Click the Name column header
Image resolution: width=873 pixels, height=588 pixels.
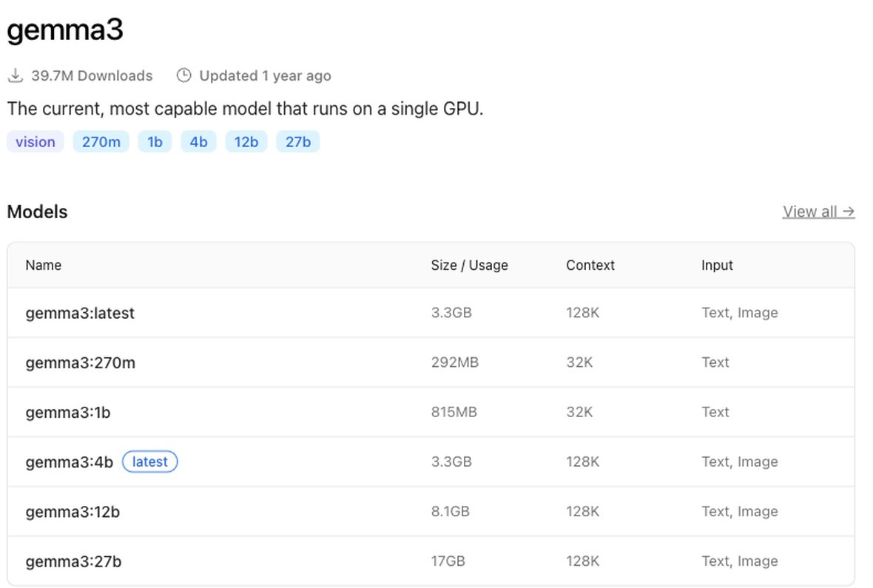click(x=44, y=265)
